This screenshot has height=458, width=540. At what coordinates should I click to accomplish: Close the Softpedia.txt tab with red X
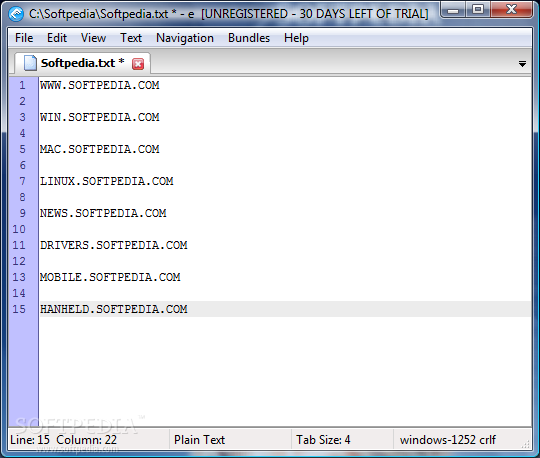point(138,64)
